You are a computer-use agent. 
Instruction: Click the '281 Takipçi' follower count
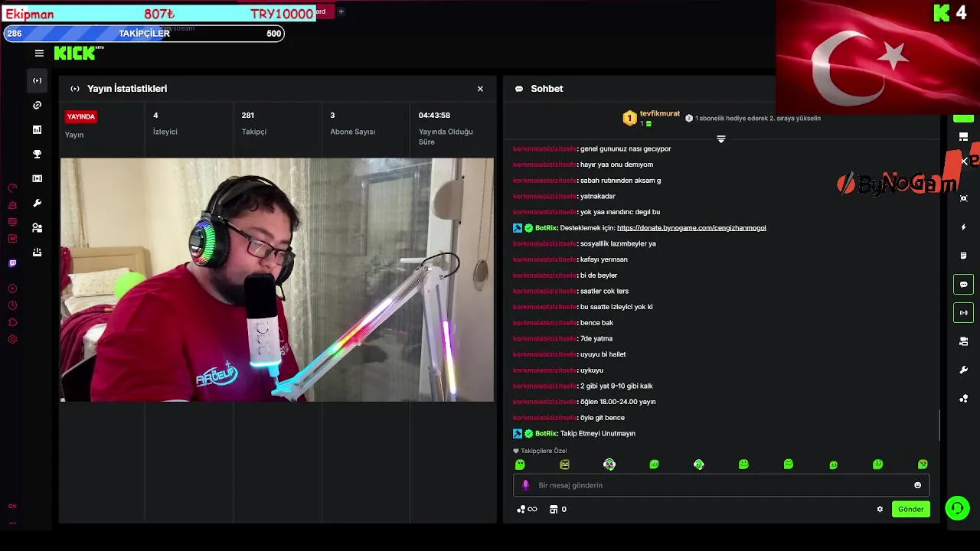coord(254,123)
